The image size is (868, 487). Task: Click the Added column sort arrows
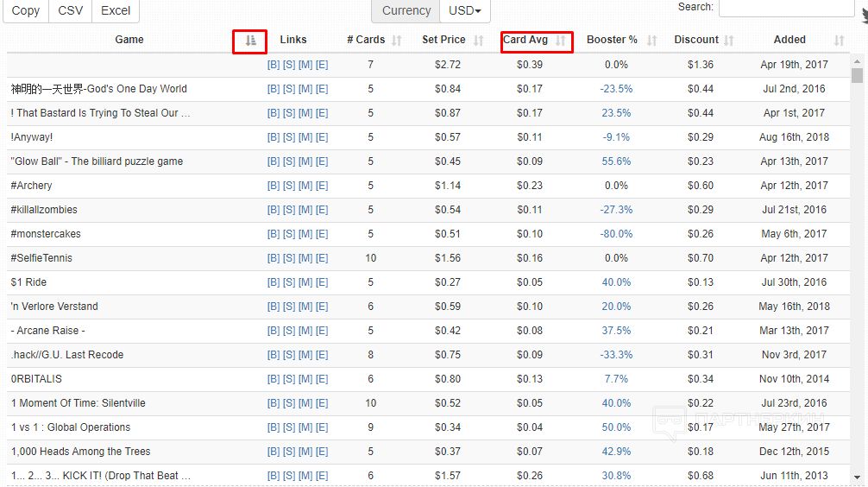pos(840,41)
